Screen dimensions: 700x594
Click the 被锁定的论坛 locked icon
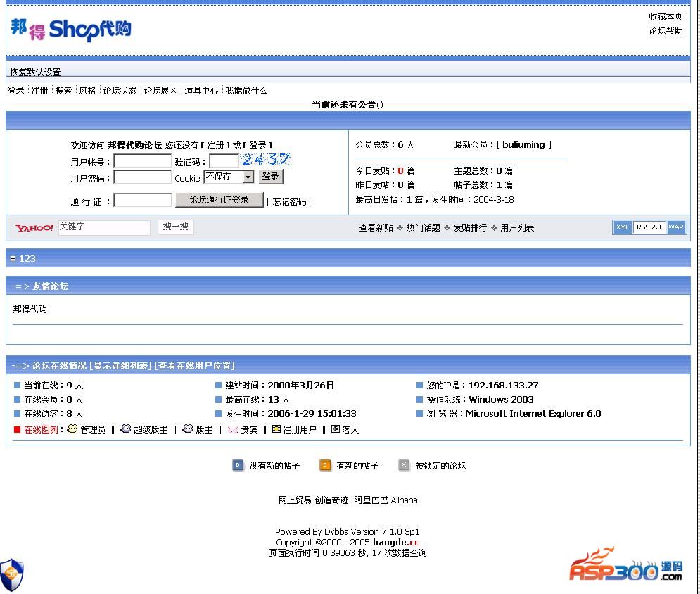point(404,465)
